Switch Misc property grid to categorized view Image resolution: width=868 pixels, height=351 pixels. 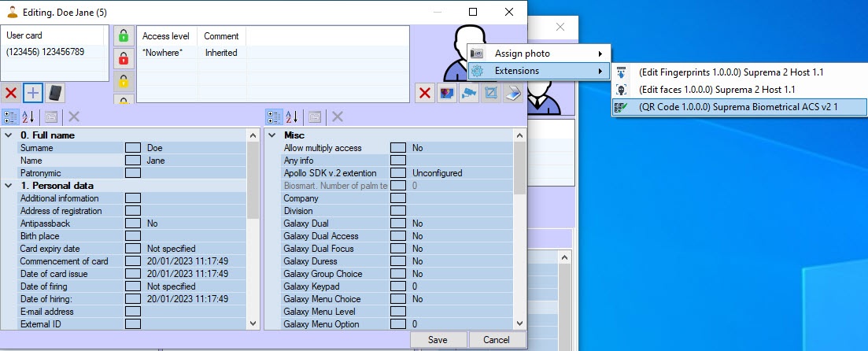[274, 116]
